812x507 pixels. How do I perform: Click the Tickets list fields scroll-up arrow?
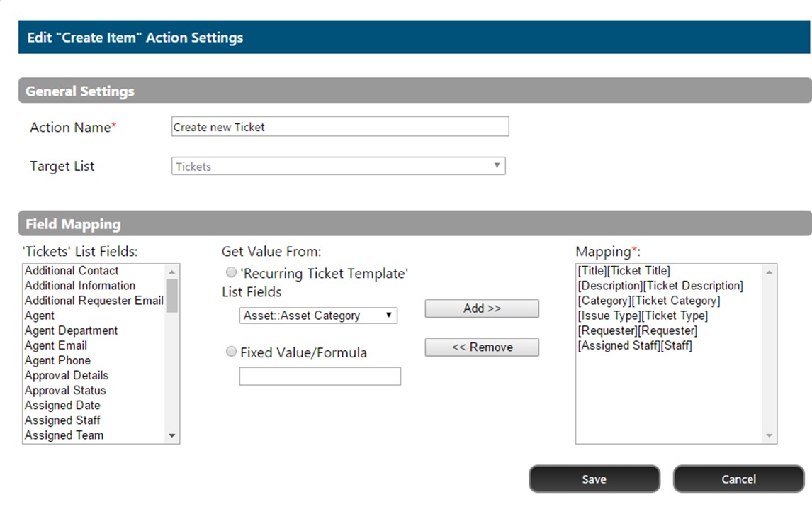coord(172,272)
